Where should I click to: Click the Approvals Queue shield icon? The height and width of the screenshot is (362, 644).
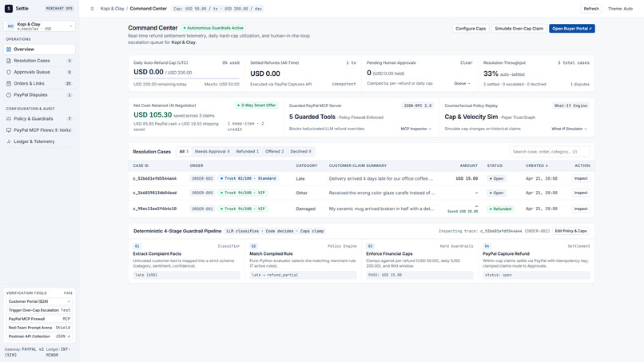point(9,72)
